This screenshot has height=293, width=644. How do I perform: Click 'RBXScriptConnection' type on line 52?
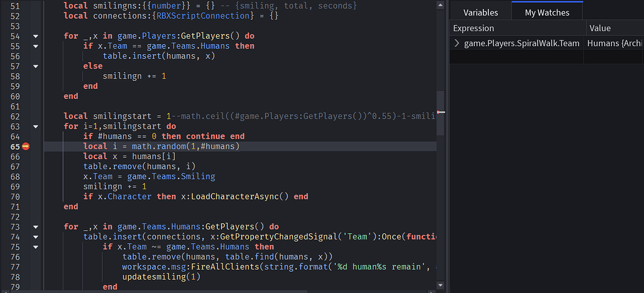point(203,16)
